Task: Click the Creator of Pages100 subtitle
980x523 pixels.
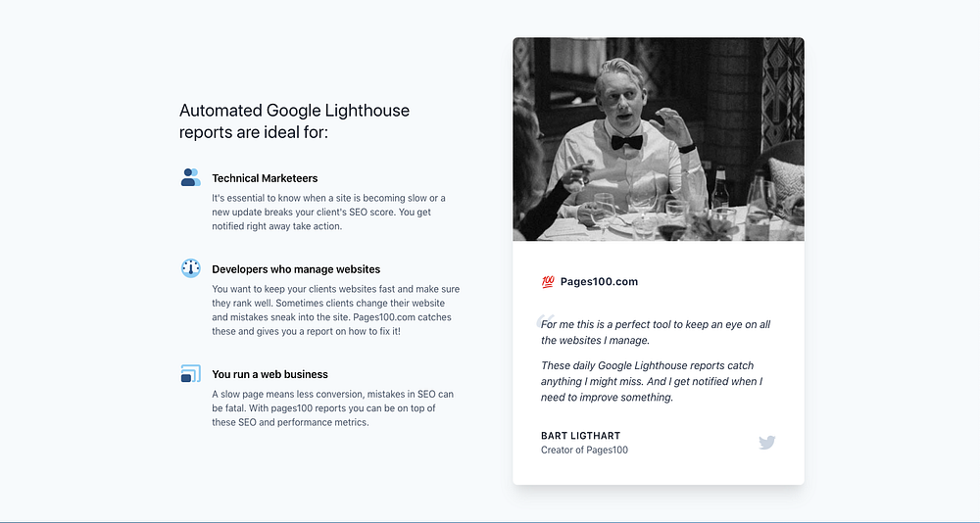Action: pyautogui.click(x=584, y=450)
